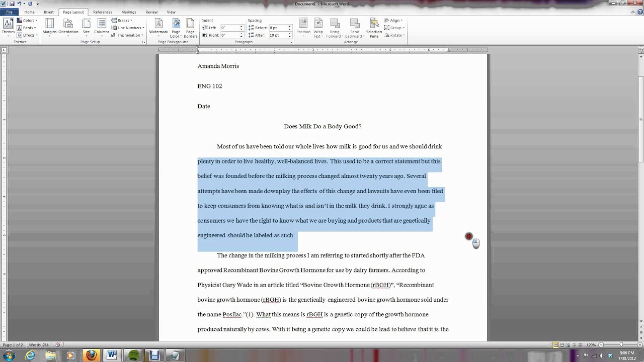Redo the last action
644x362 pixels.
pos(30,4)
